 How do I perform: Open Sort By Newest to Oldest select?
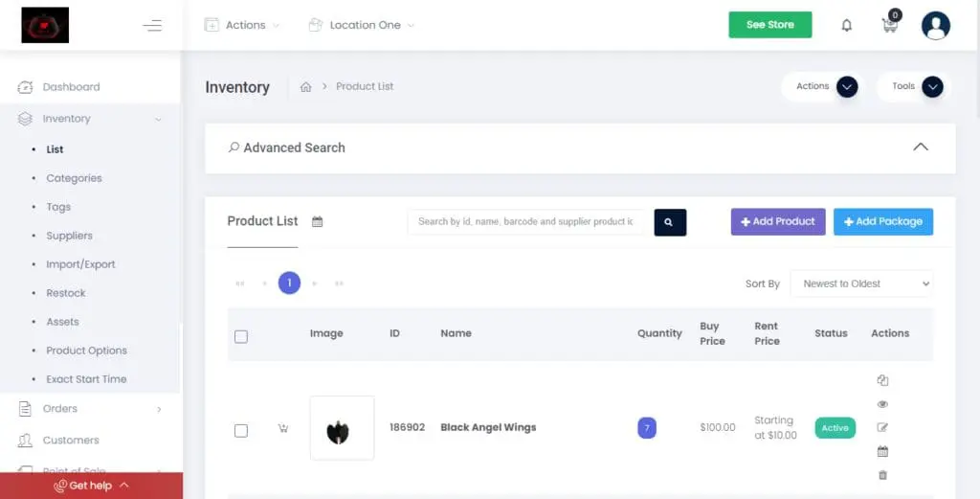coord(862,284)
